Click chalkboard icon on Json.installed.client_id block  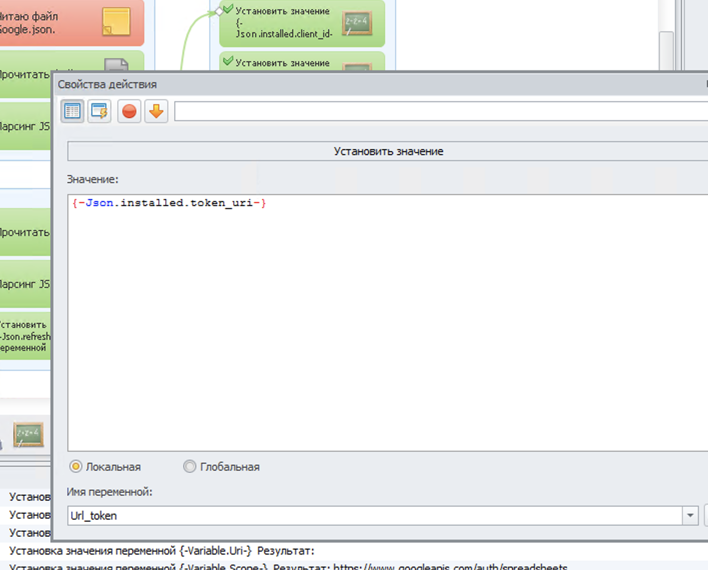tap(357, 23)
